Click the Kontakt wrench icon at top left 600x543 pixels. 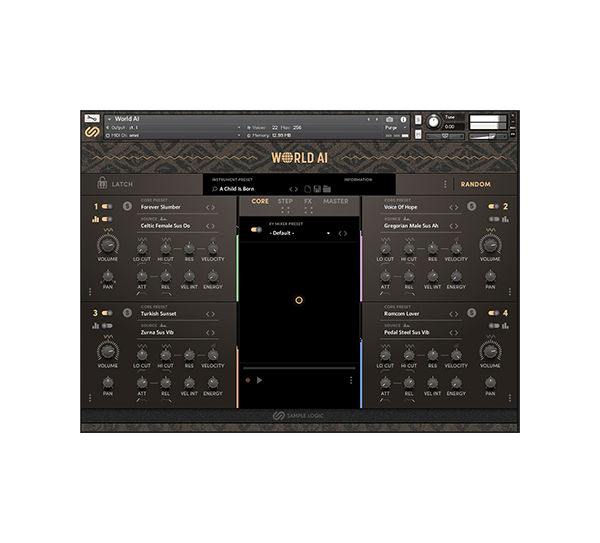pyautogui.click(x=92, y=118)
